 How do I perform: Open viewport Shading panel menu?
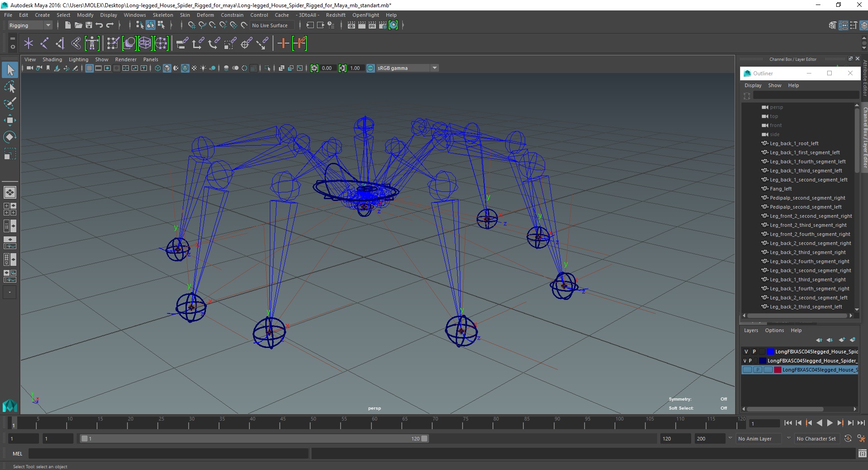click(x=52, y=59)
